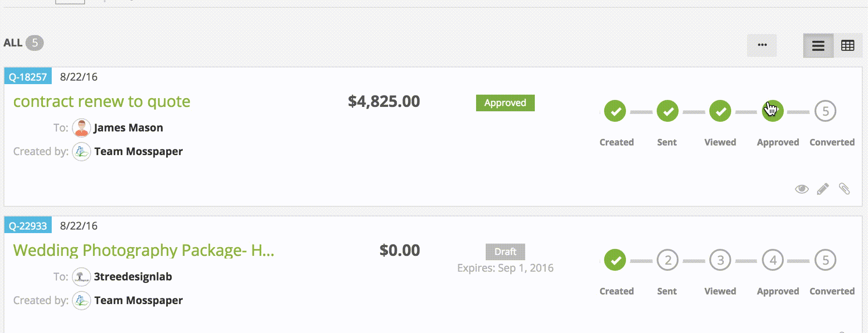
Task: Click the Sent step checkmark for Q-18257
Action: [x=668, y=111]
